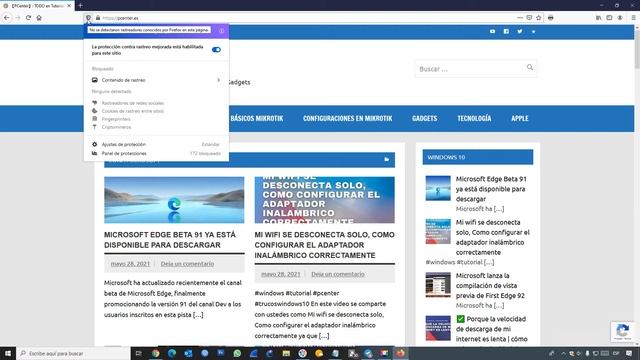This screenshot has width=640, height=360.
Task: Click the Edge Beta article thumbnail image
Action: pos(174,200)
